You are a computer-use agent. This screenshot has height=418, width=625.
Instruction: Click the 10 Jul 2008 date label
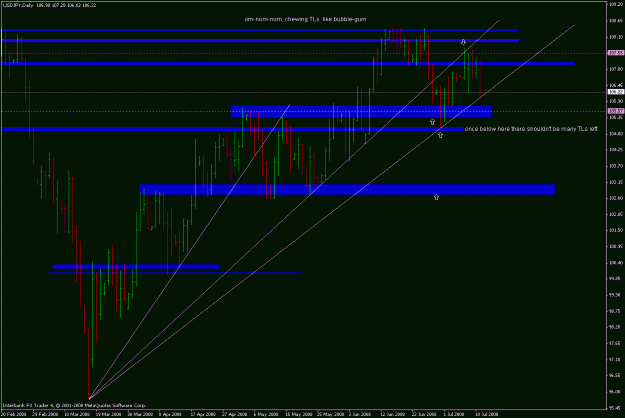tap(486, 414)
